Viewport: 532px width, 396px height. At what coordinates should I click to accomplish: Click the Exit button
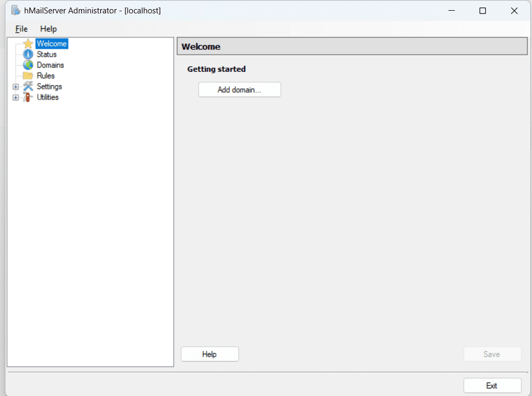coord(492,386)
